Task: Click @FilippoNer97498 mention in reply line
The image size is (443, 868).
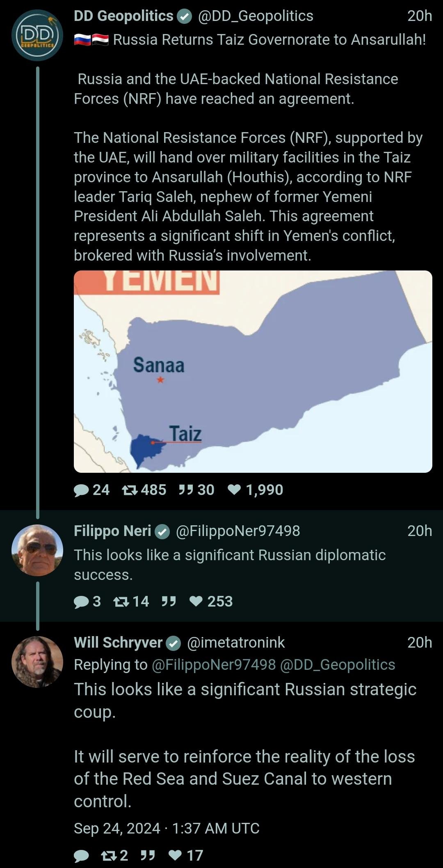Action: 214,664
